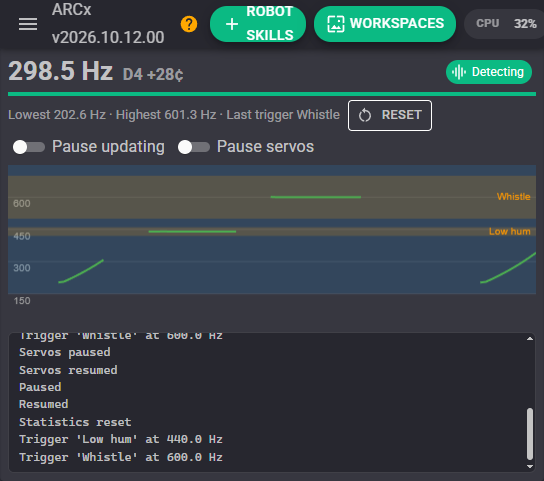Click the Detecting status badge
Screen dimensions: 544x481
click(x=488, y=72)
